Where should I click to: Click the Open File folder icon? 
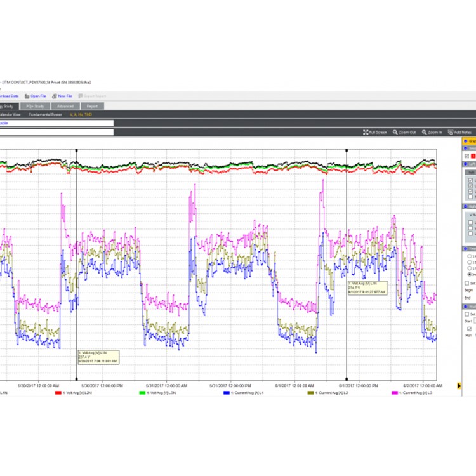pyautogui.click(x=27, y=96)
